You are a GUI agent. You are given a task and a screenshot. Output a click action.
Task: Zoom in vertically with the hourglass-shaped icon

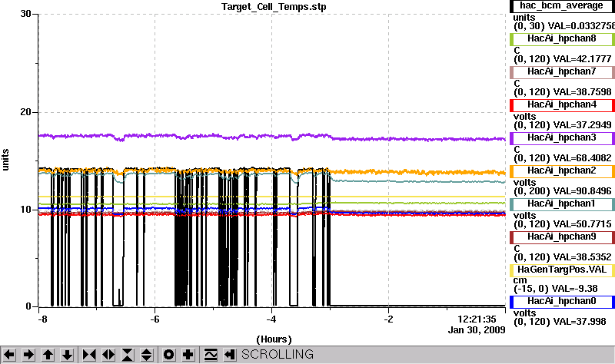tap(128, 355)
